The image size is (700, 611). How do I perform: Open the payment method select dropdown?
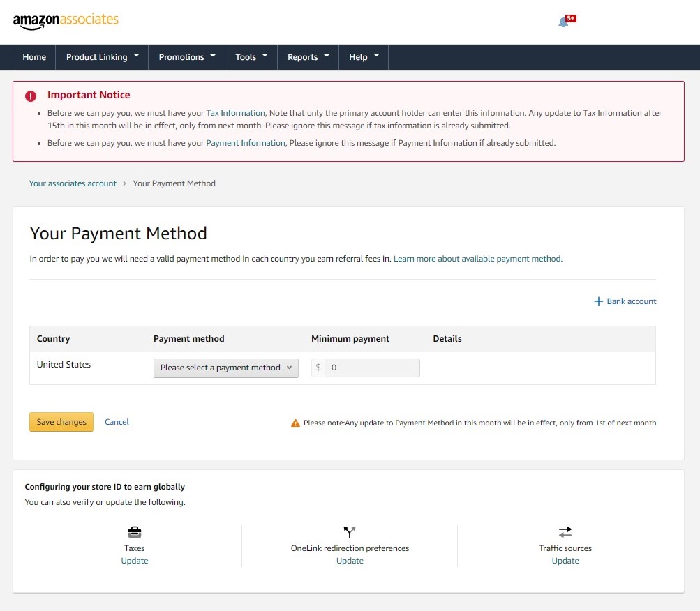coord(226,368)
